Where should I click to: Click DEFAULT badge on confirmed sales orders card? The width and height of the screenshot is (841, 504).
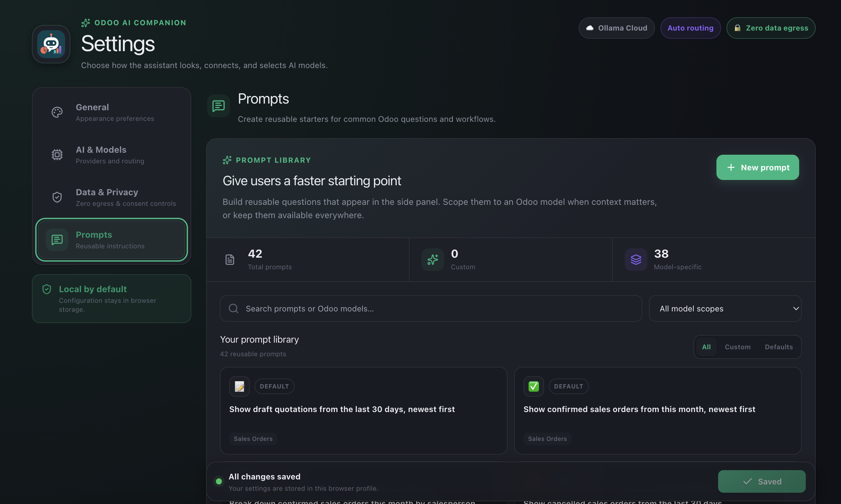tap(569, 386)
